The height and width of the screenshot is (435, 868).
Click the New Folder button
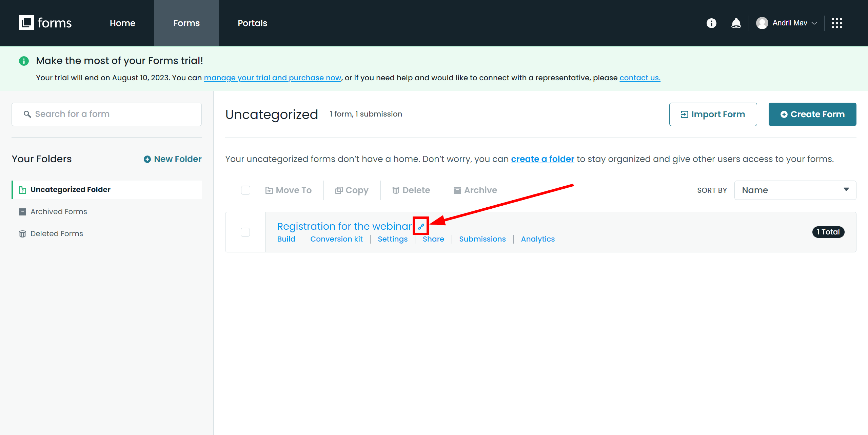click(173, 159)
